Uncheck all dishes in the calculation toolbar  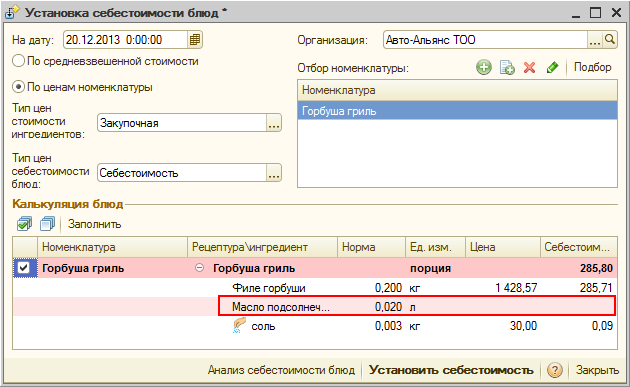click(47, 224)
